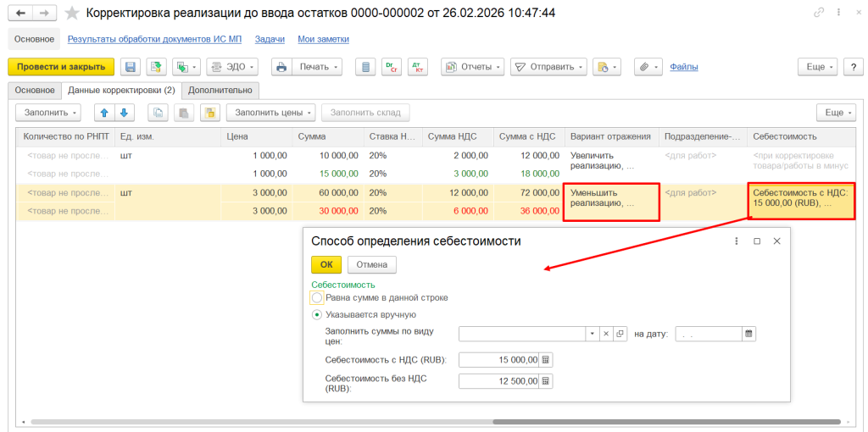Click the save document diskette icon
The width and height of the screenshot is (868, 432).
click(x=131, y=67)
